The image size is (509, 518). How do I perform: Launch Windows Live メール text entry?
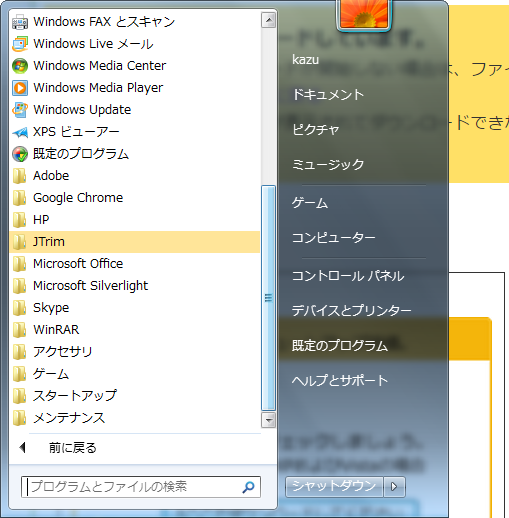point(93,44)
